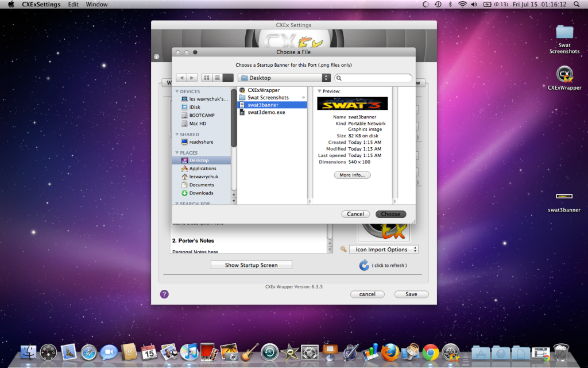Collapse the SHARED sidebar section
The height and width of the screenshot is (368, 588).
(177, 134)
